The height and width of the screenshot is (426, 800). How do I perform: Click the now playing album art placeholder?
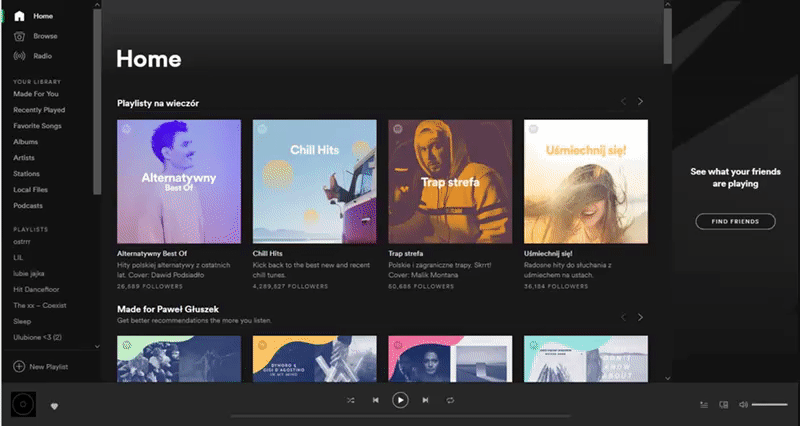tap(23, 405)
